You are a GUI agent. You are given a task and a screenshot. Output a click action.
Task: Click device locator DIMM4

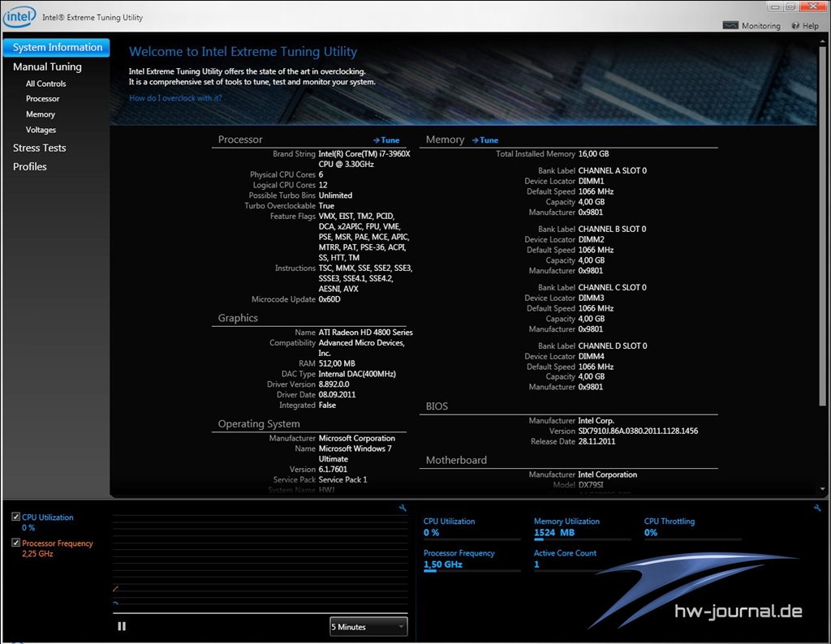591,356
